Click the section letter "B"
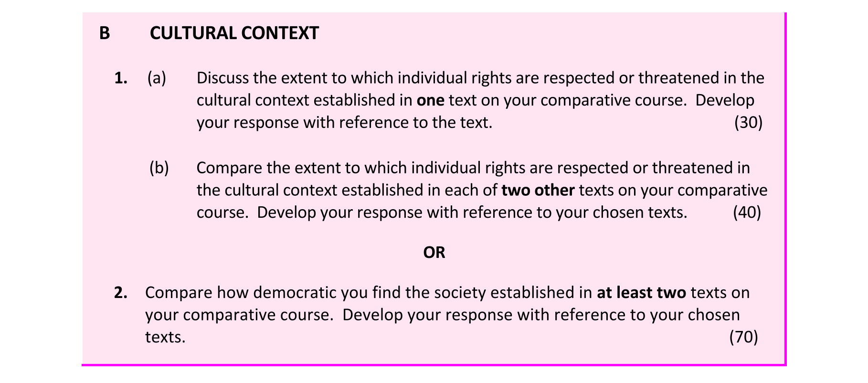Image resolution: width=868 pixels, height=383 pixels. coord(105,33)
